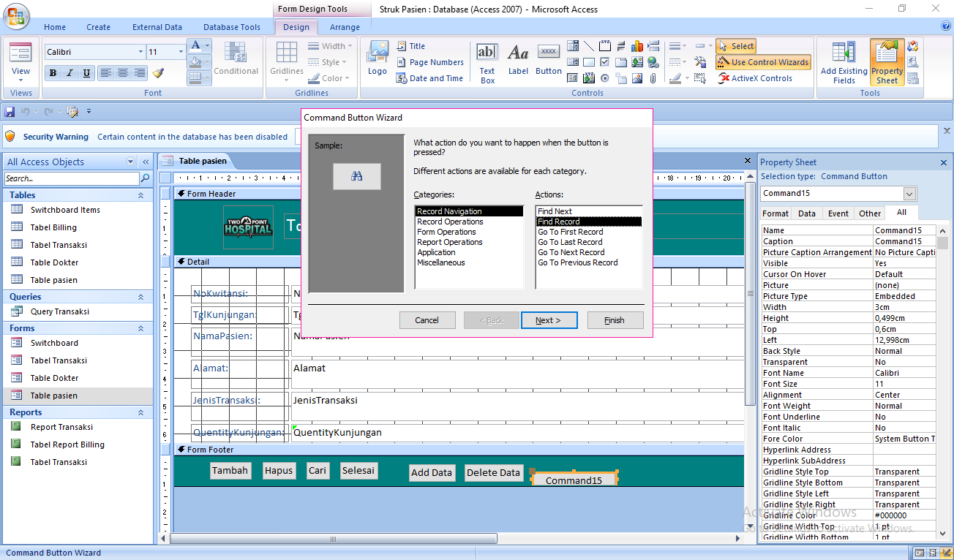
Task: Insert a chart control from the Controls group
Action: 637,45
